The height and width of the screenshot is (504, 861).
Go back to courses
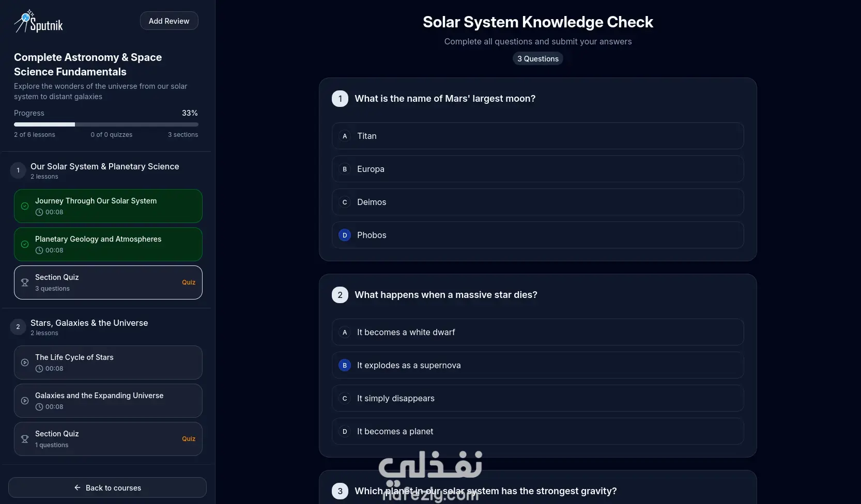coord(107,487)
